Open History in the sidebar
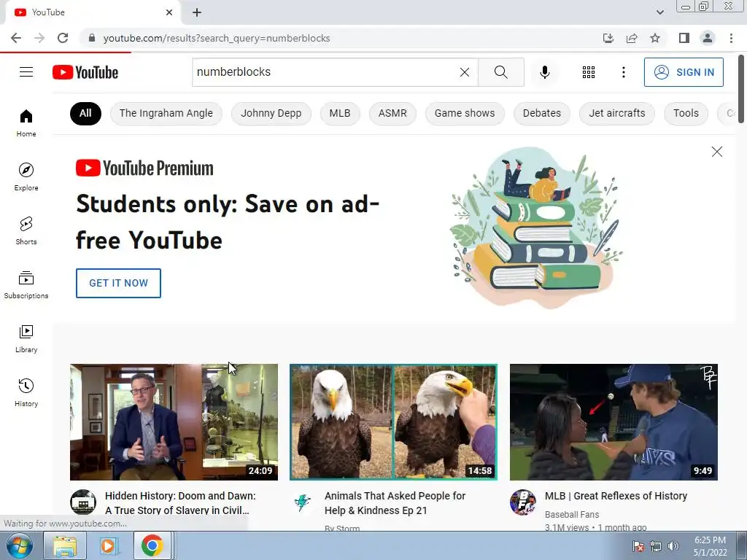 (26, 393)
